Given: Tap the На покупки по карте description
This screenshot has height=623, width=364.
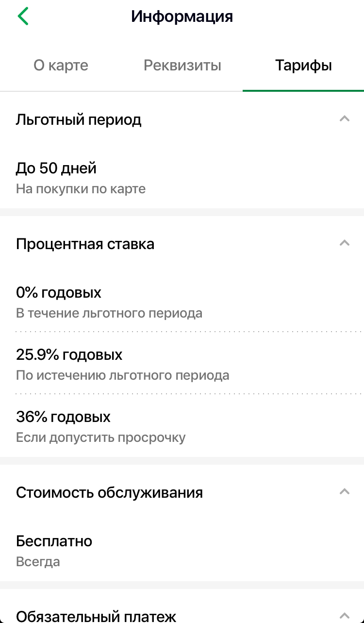Looking at the screenshot, I should tap(81, 189).
